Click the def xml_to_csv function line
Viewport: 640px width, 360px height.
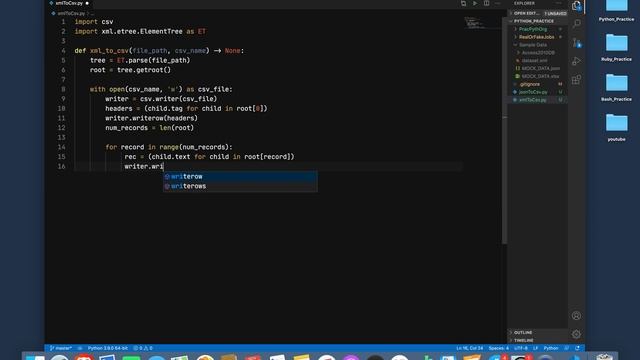pyautogui.click(x=159, y=51)
